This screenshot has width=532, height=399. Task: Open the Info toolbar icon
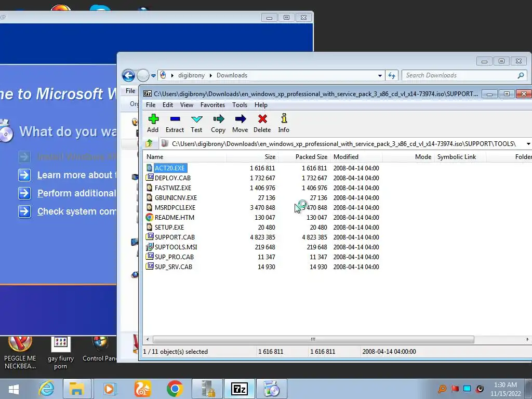(x=284, y=118)
